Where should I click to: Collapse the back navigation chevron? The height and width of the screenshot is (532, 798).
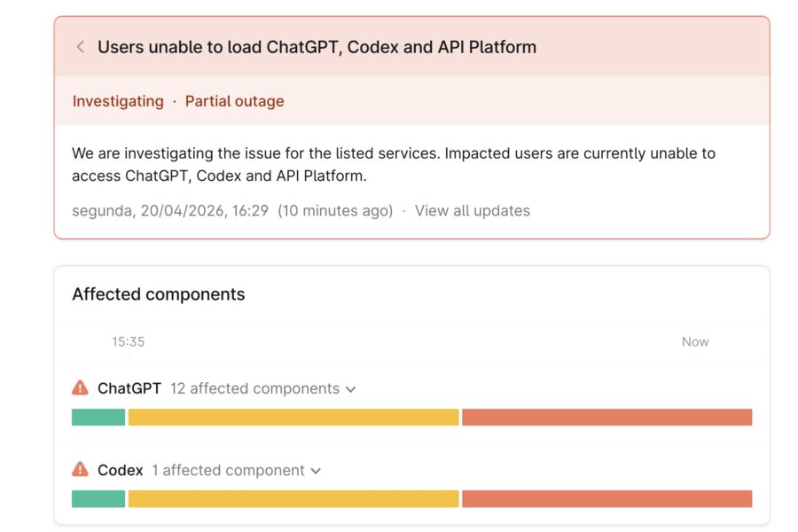click(81, 47)
